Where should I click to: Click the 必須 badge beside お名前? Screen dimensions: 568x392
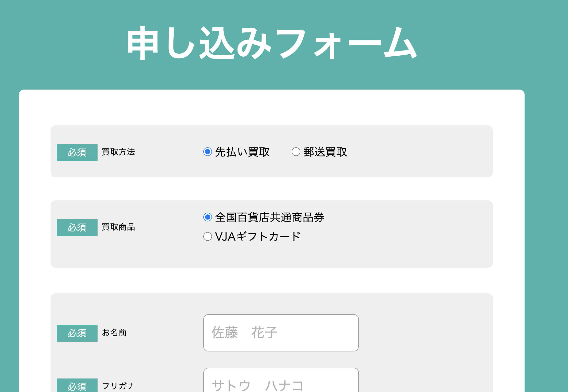tap(77, 333)
